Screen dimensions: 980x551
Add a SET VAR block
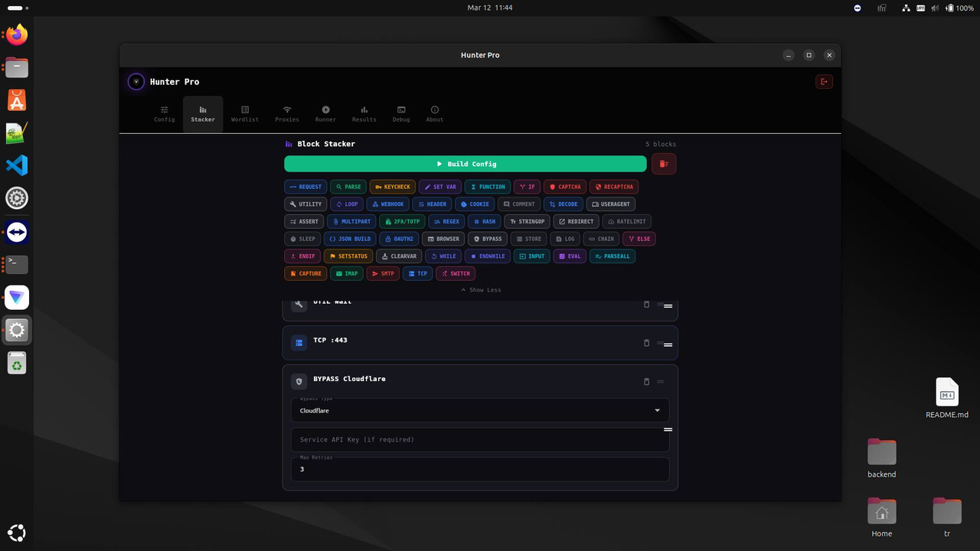439,187
